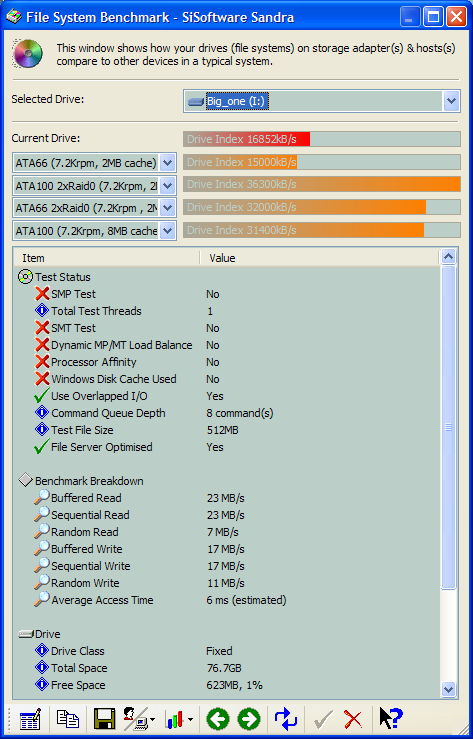Click the Test Status disc icon

coord(25,277)
